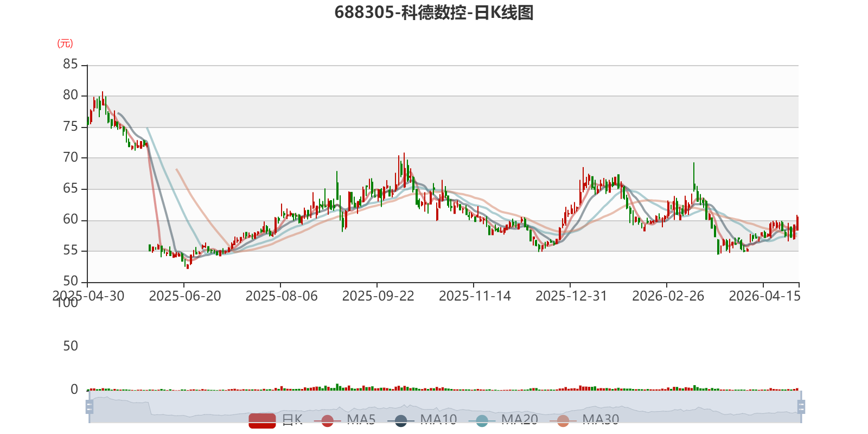
Task: Click the 2026-02-26 date axis label
Action: click(x=668, y=296)
